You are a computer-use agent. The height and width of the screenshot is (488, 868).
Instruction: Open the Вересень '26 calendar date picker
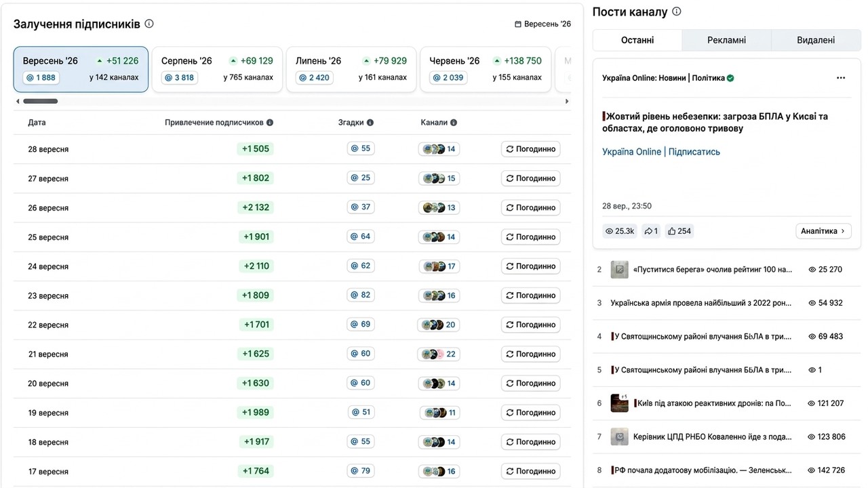click(542, 24)
